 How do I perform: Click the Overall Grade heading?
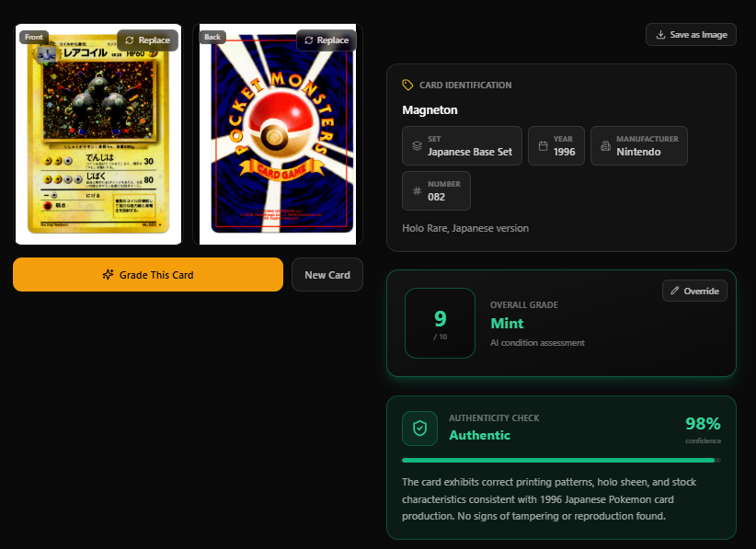pos(524,305)
